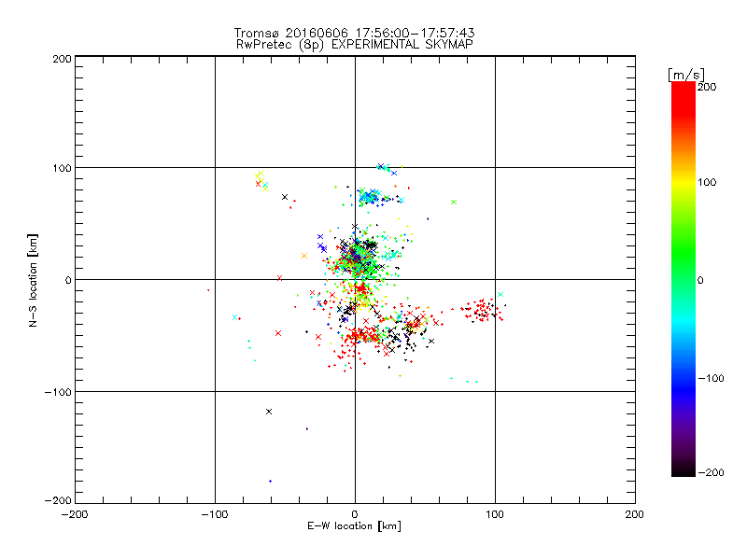Click the colorbar tick label '-100'
Image resolution: width=747 pixels, height=560 pixels.
tap(711, 378)
